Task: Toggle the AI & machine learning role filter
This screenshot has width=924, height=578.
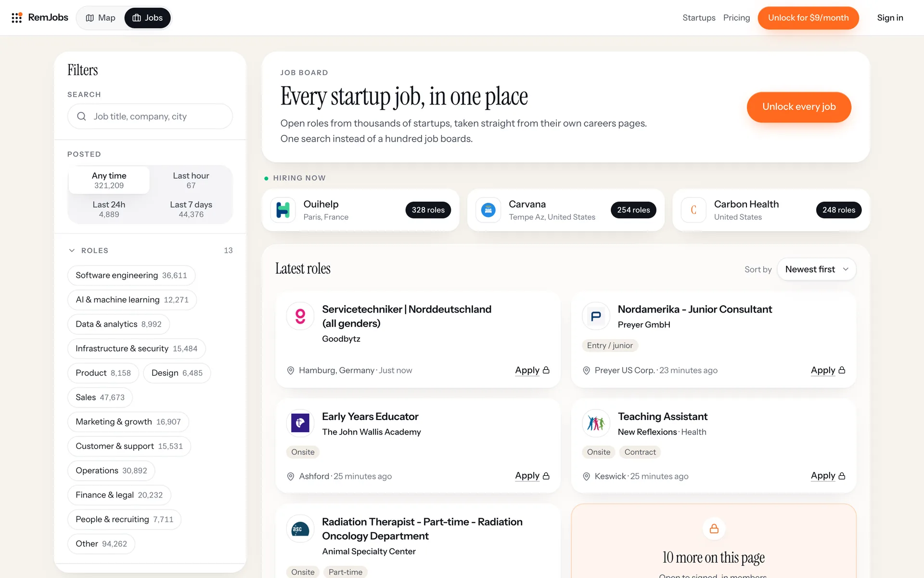Action: (132, 300)
